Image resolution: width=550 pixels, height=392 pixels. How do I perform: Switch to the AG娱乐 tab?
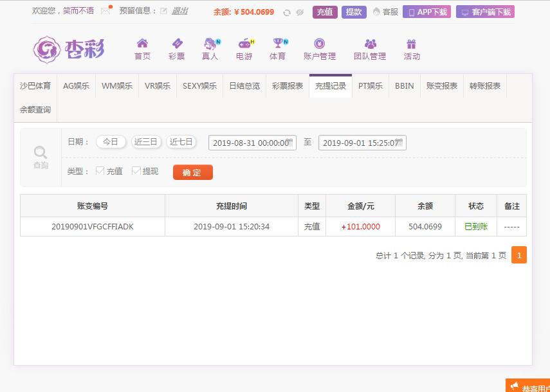click(x=76, y=85)
